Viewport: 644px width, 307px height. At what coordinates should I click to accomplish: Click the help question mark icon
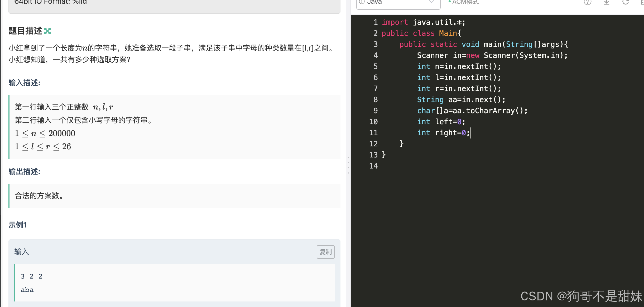coord(588,2)
